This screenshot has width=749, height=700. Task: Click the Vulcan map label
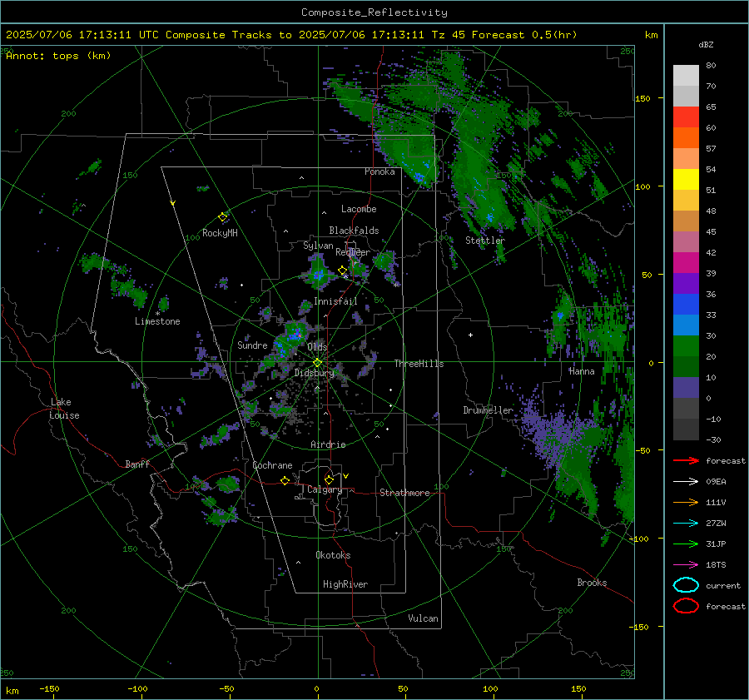click(x=423, y=618)
